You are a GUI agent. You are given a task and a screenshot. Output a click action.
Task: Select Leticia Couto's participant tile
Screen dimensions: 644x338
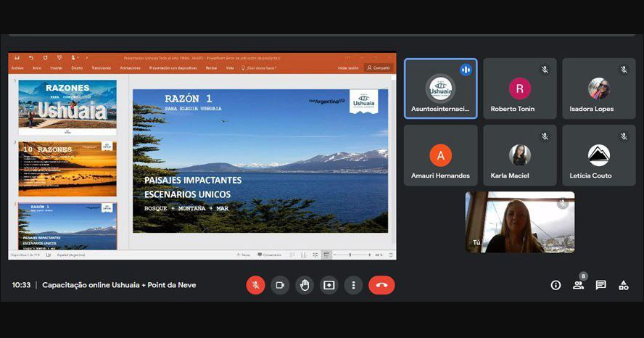pos(599,155)
